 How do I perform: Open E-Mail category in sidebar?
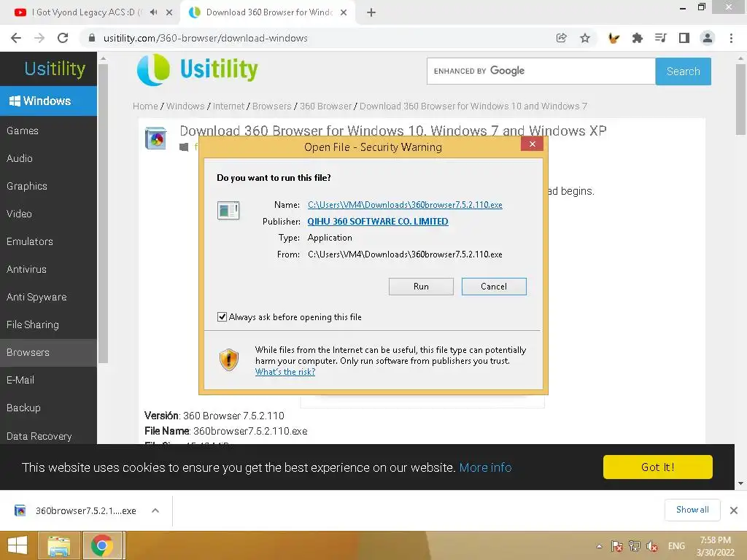coord(48,380)
